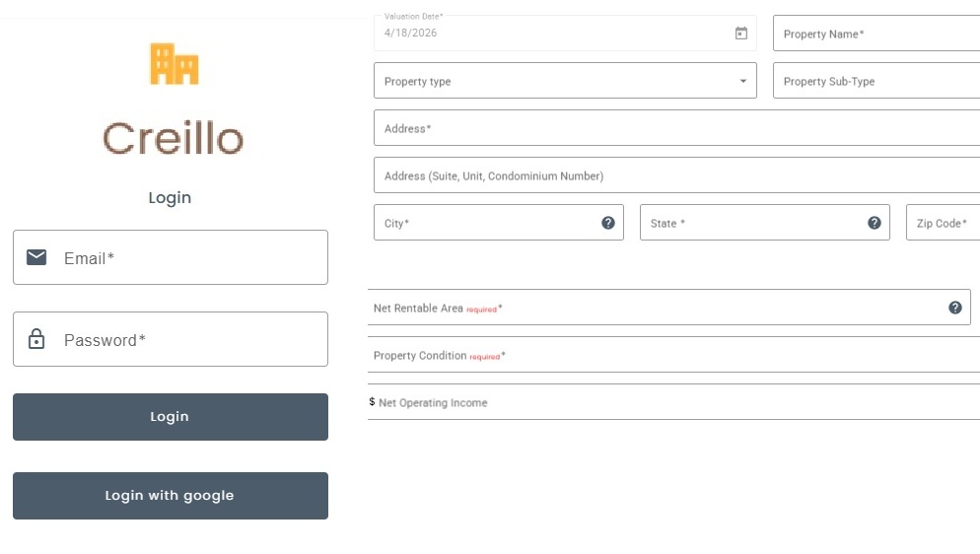
Task: Click the envelope icon in Email field
Action: [36, 257]
